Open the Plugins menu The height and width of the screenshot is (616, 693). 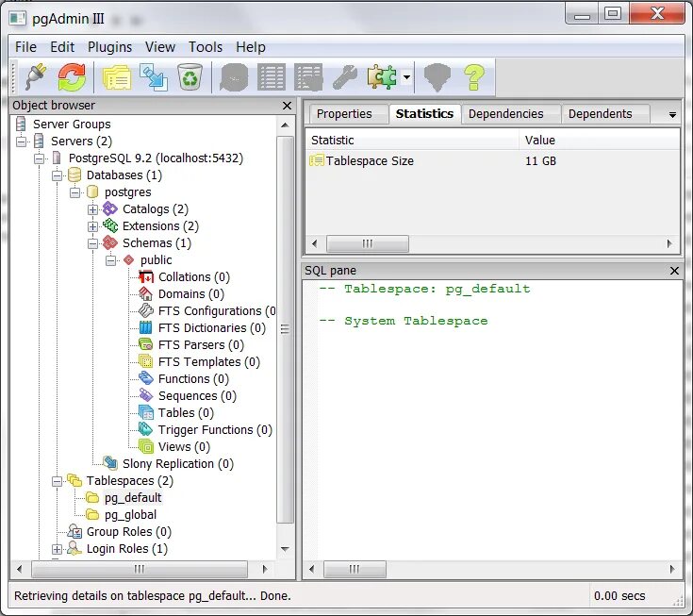(109, 47)
